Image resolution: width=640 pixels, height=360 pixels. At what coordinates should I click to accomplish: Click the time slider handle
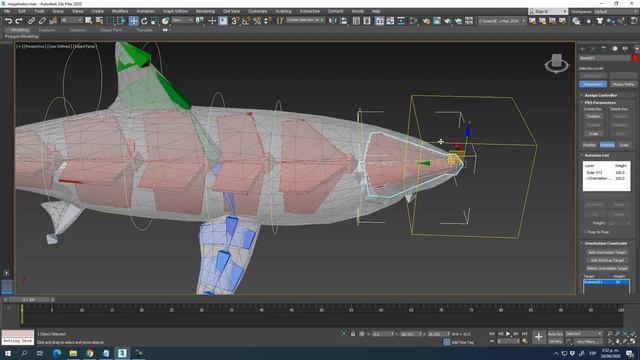(x=29, y=300)
